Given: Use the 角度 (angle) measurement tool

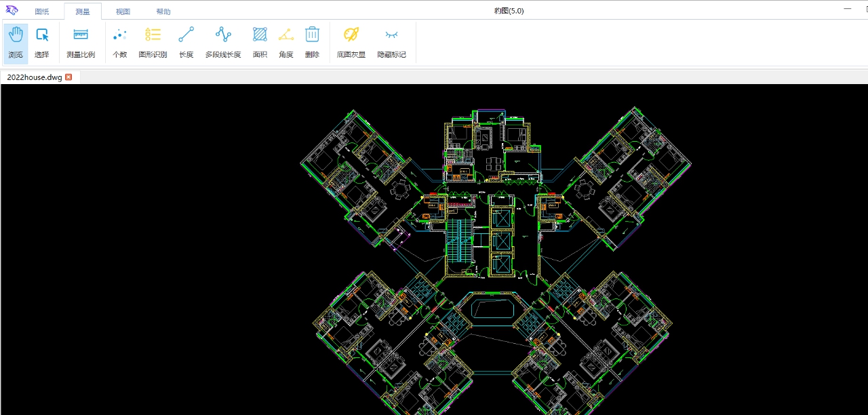Looking at the screenshot, I should pos(285,42).
